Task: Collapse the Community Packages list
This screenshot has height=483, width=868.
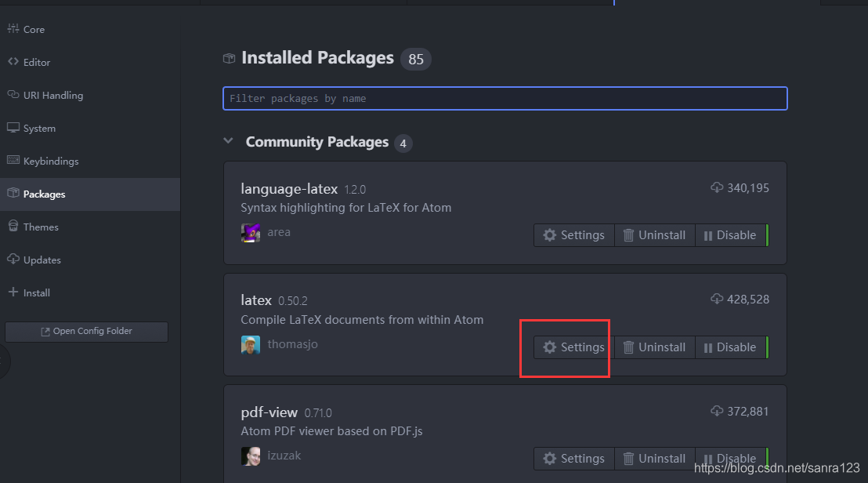Action: 228,141
